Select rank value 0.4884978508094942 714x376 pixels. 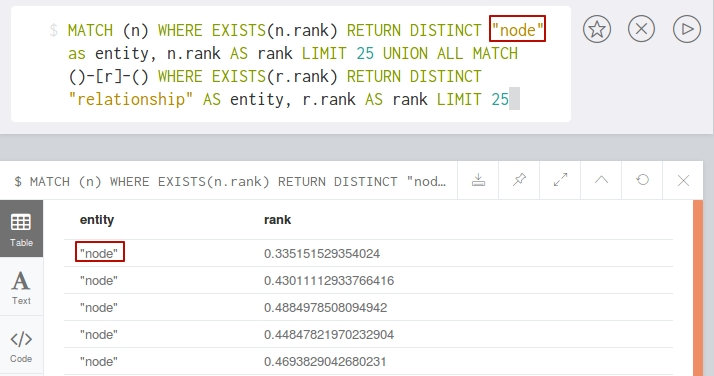tap(325, 308)
